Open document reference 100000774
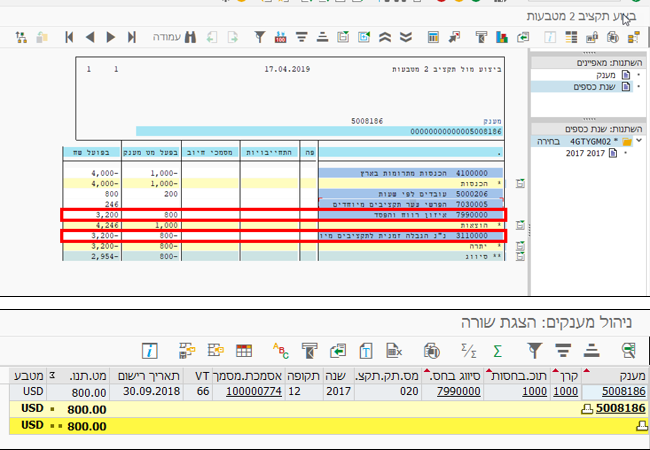The image size is (650, 450). coord(254,392)
